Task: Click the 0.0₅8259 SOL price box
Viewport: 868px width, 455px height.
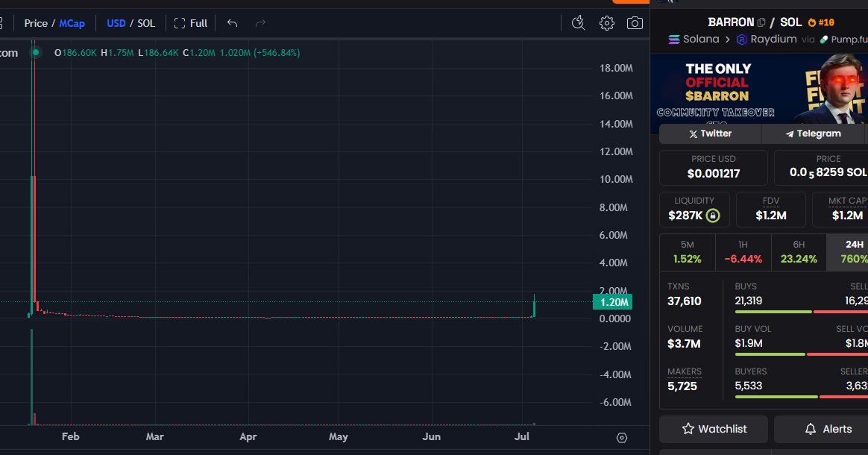Action: 821,167
